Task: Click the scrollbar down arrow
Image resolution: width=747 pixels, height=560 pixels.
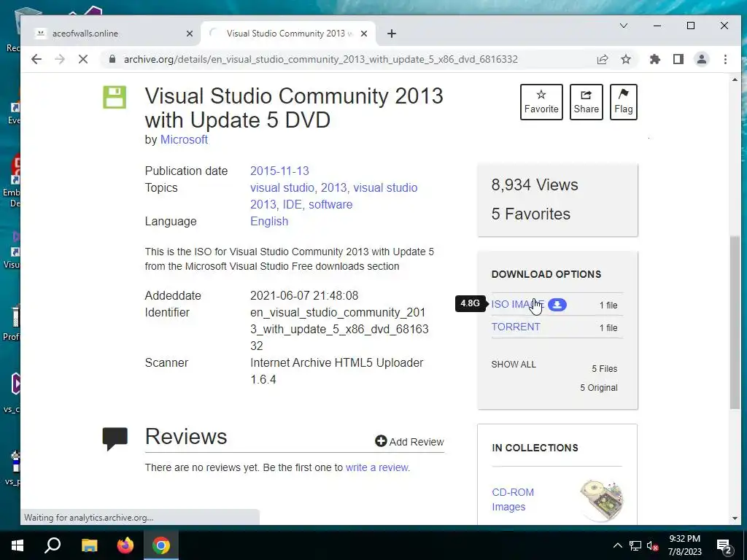Action: [x=735, y=518]
